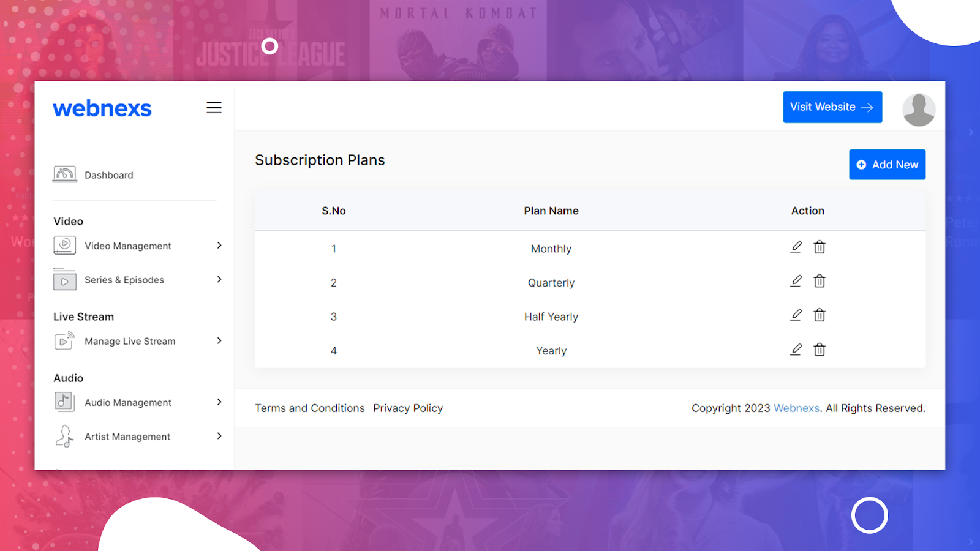Image resolution: width=980 pixels, height=551 pixels.
Task: Click serial number 3 in the table
Action: pos(334,317)
